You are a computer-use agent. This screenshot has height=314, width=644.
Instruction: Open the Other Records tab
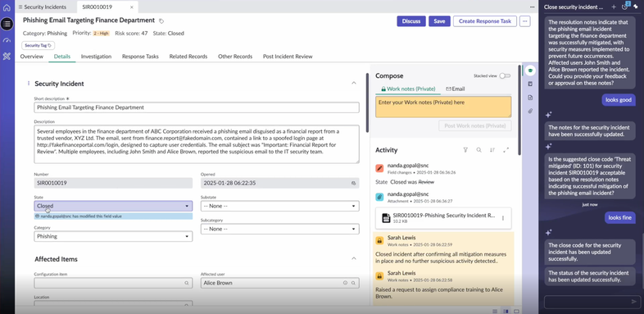[x=235, y=57]
